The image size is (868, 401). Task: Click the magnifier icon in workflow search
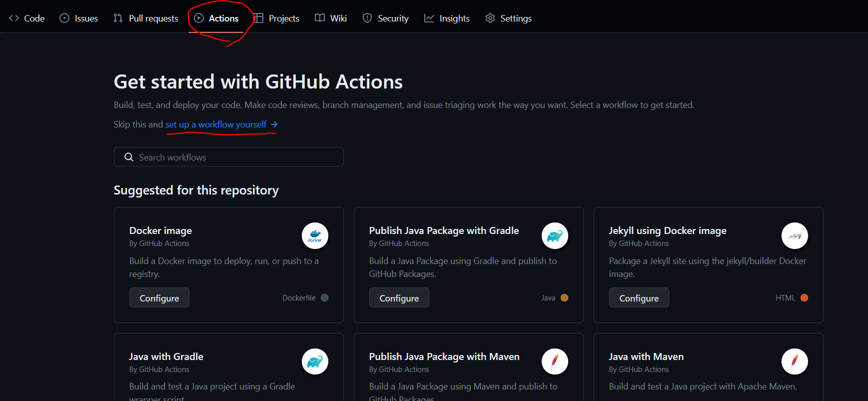pos(129,157)
